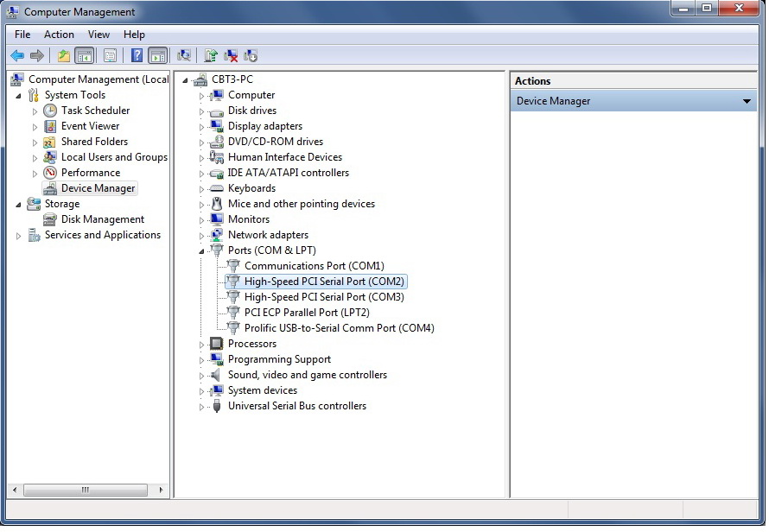Expand the Event Viewer node
Screen dimensions: 769x532
click(x=35, y=127)
